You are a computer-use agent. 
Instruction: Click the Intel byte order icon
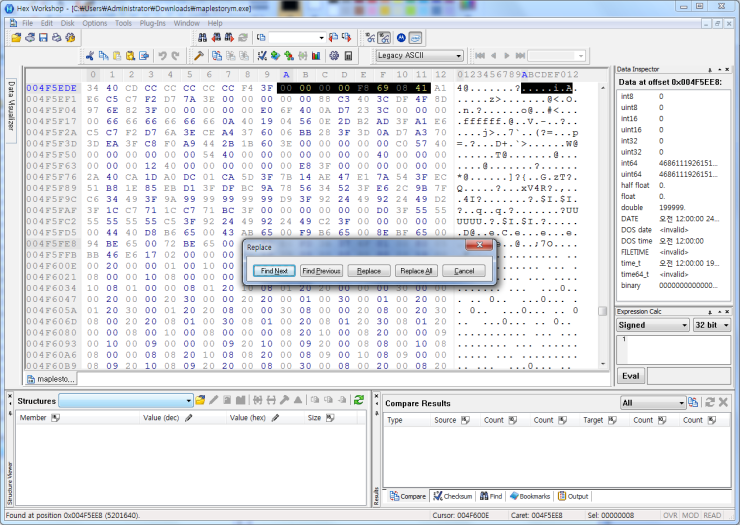415,38
